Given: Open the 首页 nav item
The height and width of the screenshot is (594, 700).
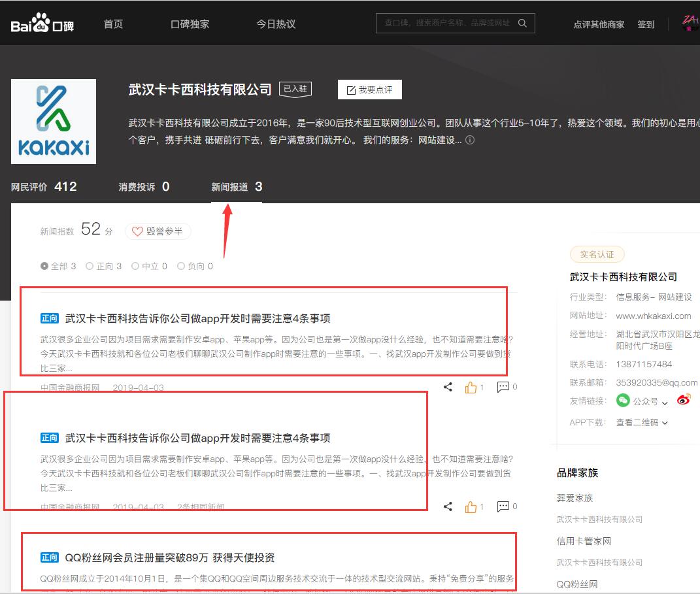Looking at the screenshot, I should coord(113,24).
